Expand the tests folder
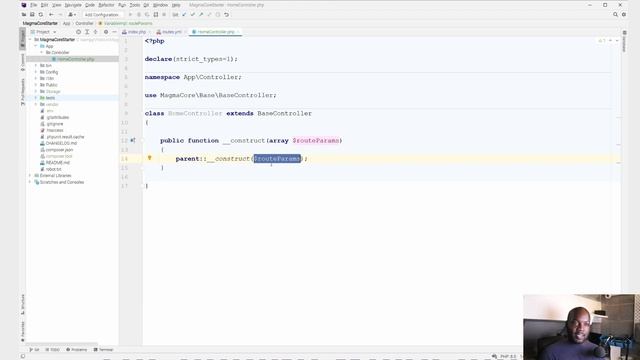The height and width of the screenshot is (360, 640). [36, 98]
